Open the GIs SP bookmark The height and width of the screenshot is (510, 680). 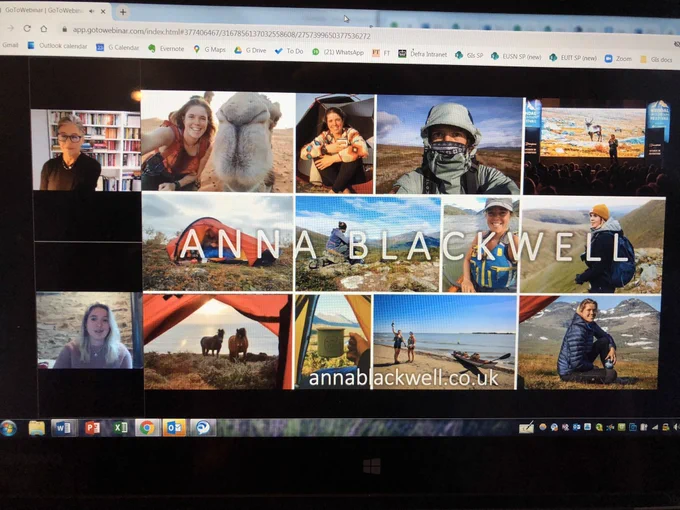tap(469, 56)
